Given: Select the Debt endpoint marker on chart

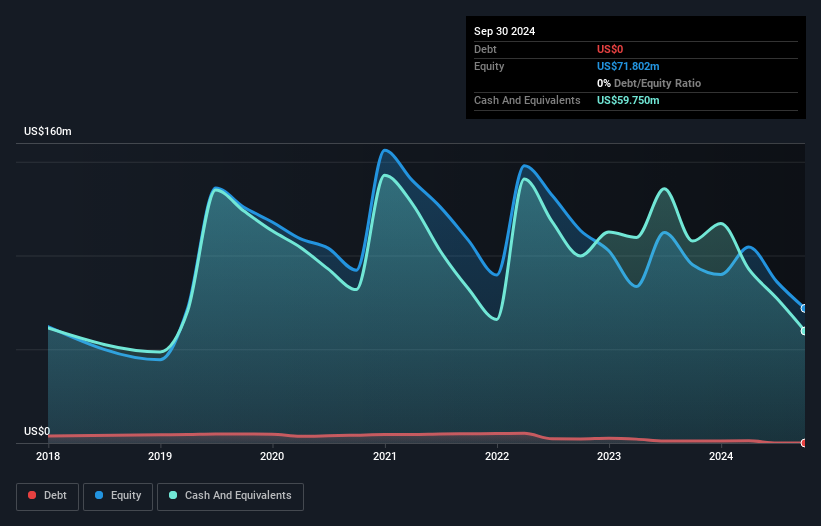Looking at the screenshot, I should [x=804, y=443].
